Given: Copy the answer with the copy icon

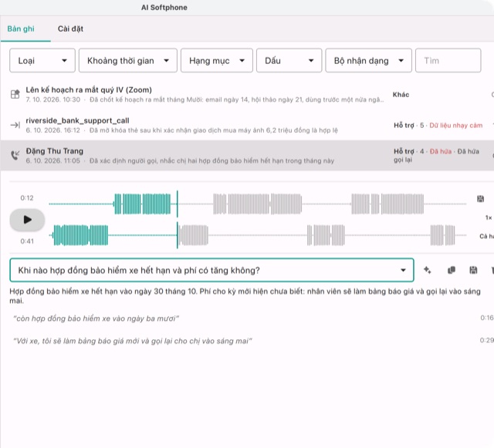Looking at the screenshot, I should [x=451, y=270].
